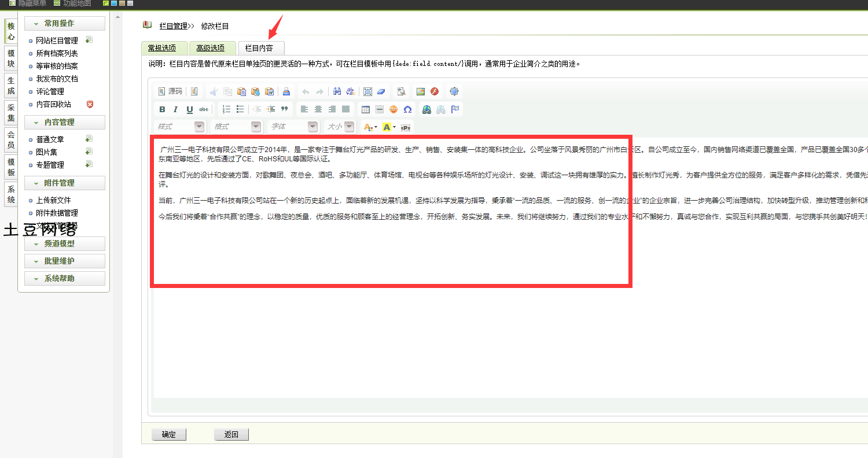
Task: Collapse the 内容管理 section
Action: [x=64, y=122]
